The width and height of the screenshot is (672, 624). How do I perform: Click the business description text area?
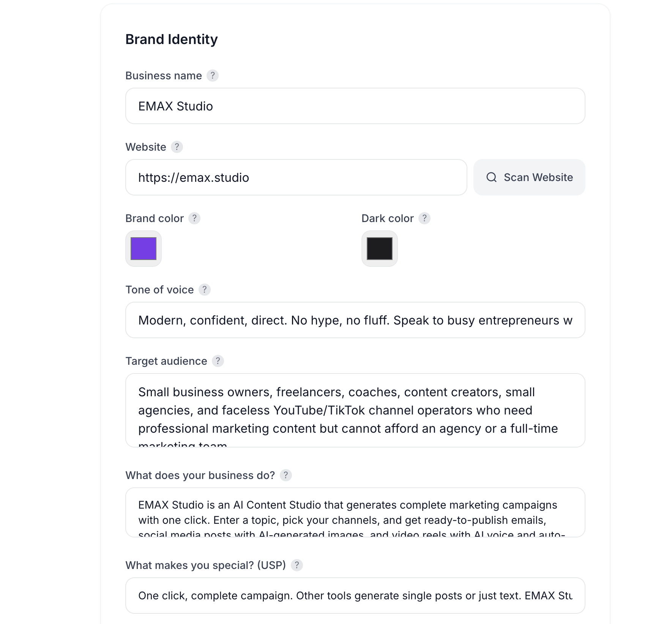[x=355, y=512]
